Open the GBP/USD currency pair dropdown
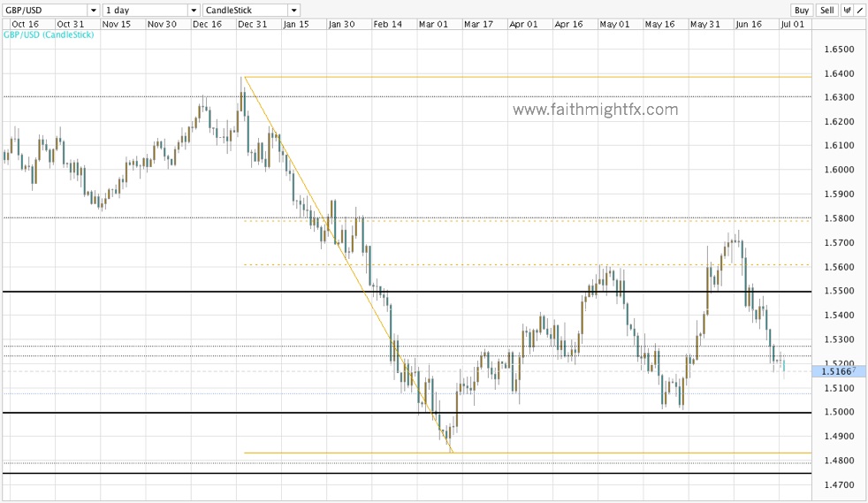868x503 pixels. [51, 10]
